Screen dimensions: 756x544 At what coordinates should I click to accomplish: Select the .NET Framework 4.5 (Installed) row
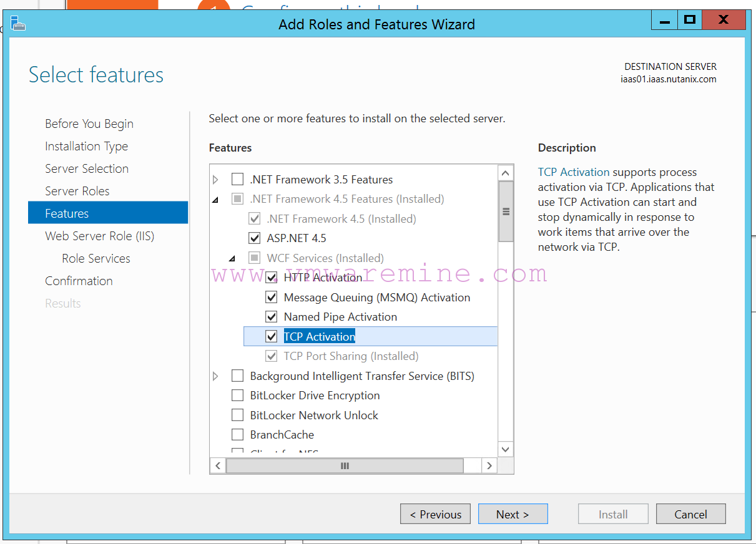click(x=341, y=219)
